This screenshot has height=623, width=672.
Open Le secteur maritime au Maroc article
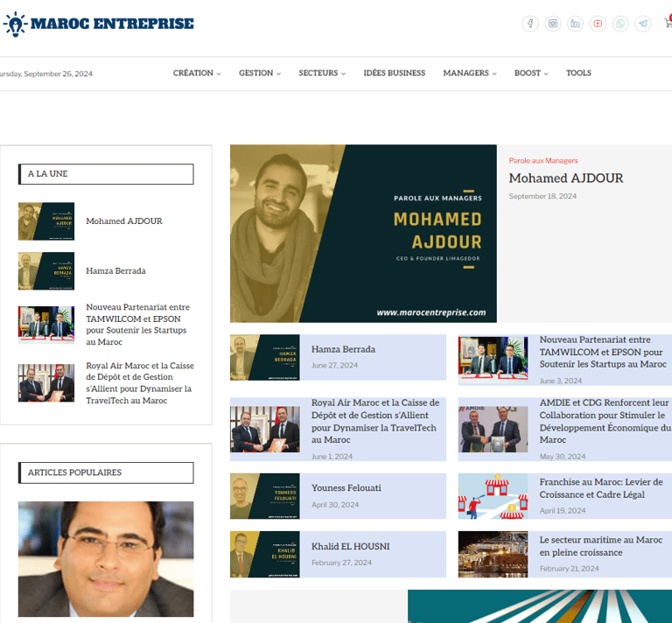click(x=601, y=546)
